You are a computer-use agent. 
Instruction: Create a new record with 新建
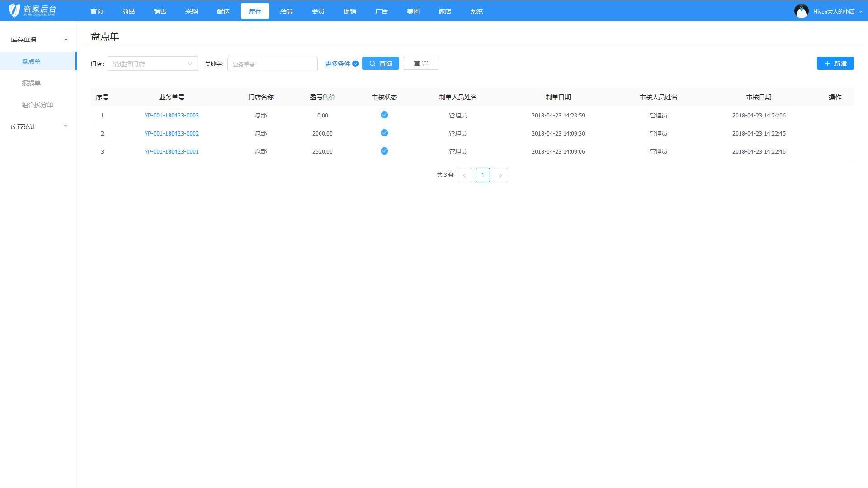coord(835,64)
